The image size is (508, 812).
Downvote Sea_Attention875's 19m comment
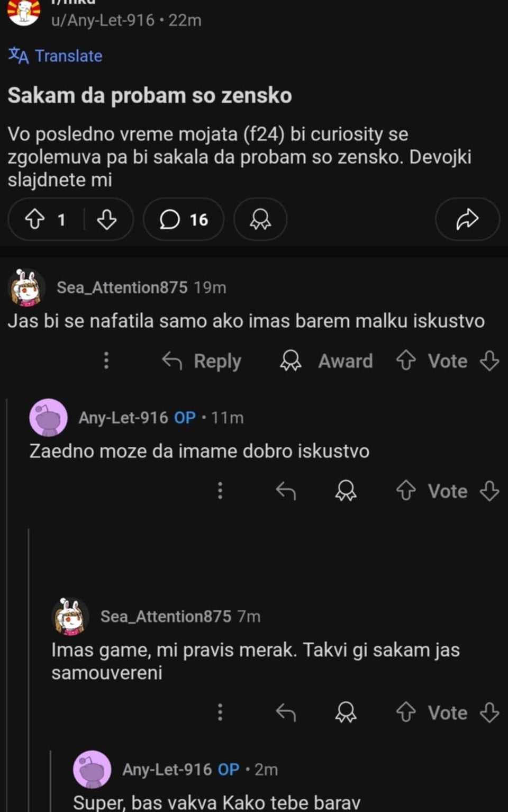[x=489, y=361]
